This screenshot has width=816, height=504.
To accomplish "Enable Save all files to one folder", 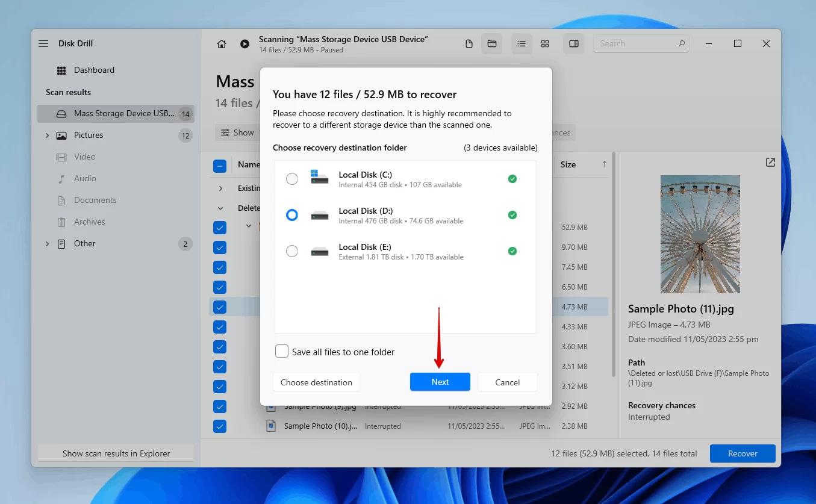I will [x=282, y=351].
